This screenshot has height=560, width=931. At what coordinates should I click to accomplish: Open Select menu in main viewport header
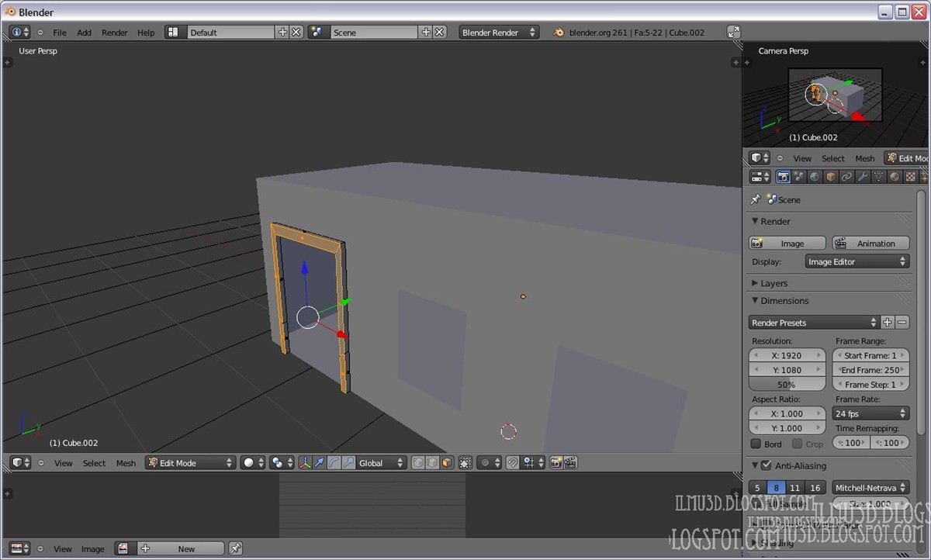[x=94, y=463]
